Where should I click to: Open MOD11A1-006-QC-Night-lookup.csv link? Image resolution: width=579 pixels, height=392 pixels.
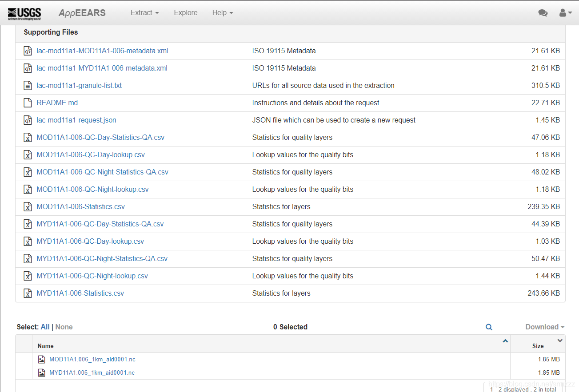click(x=92, y=190)
